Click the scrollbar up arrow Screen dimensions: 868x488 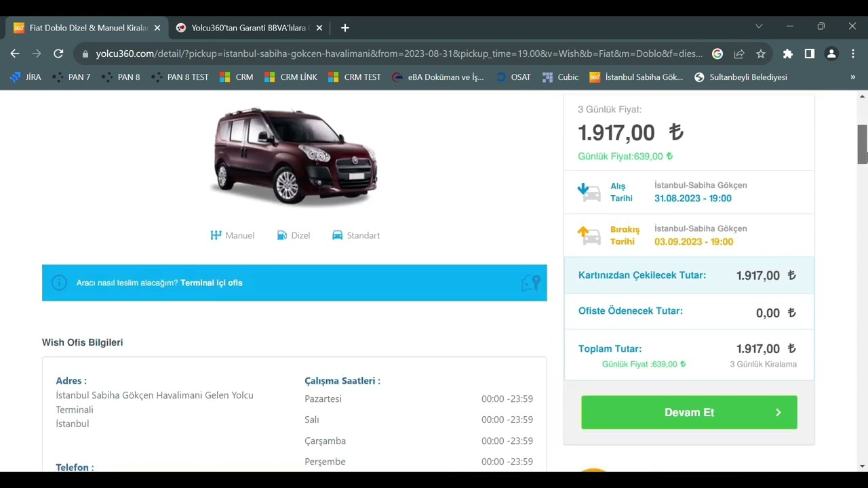click(863, 96)
